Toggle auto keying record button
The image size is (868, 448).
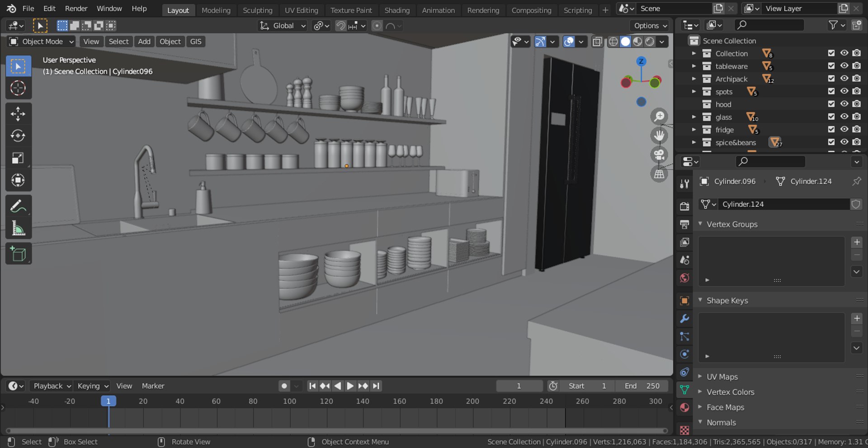(x=284, y=386)
